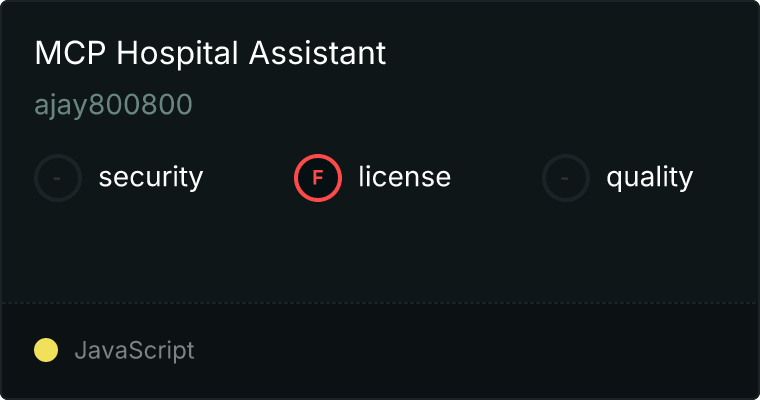Select the security label text

pos(151,178)
